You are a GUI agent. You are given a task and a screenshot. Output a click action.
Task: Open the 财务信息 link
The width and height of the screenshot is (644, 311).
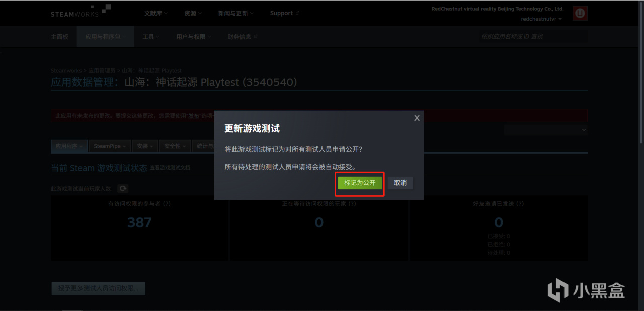coord(242,37)
